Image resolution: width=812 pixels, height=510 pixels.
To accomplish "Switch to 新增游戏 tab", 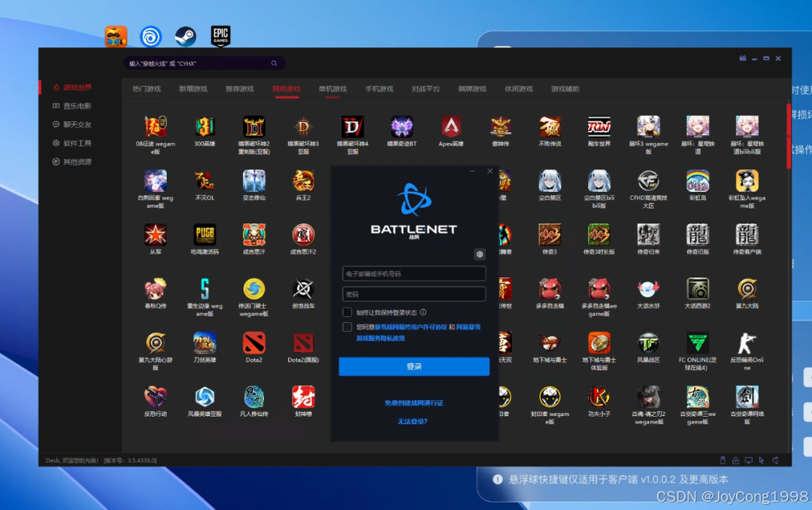I will pyautogui.click(x=193, y=90).
